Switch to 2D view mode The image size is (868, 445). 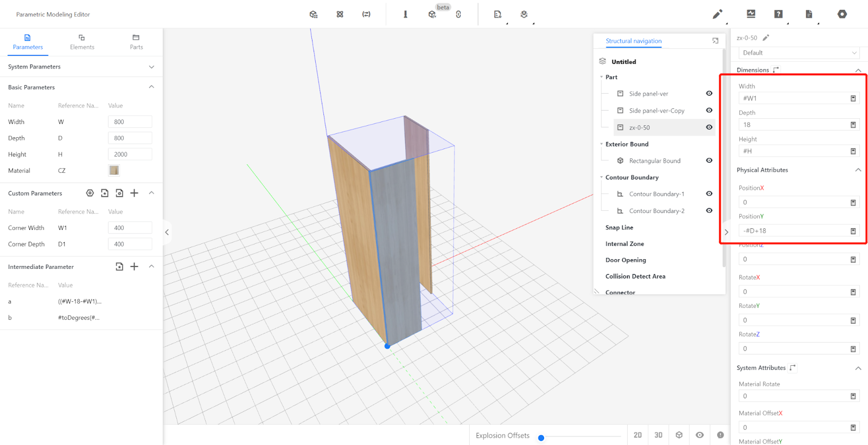click(637, 435)
